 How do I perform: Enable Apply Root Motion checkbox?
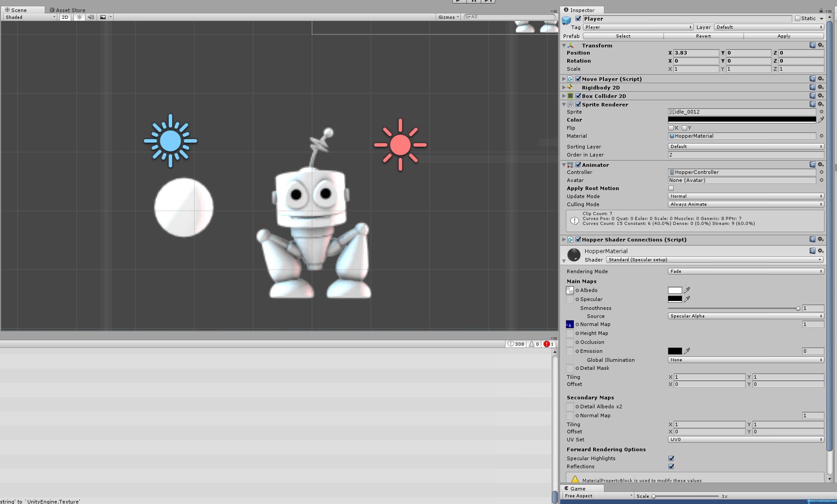click(671, 188)
